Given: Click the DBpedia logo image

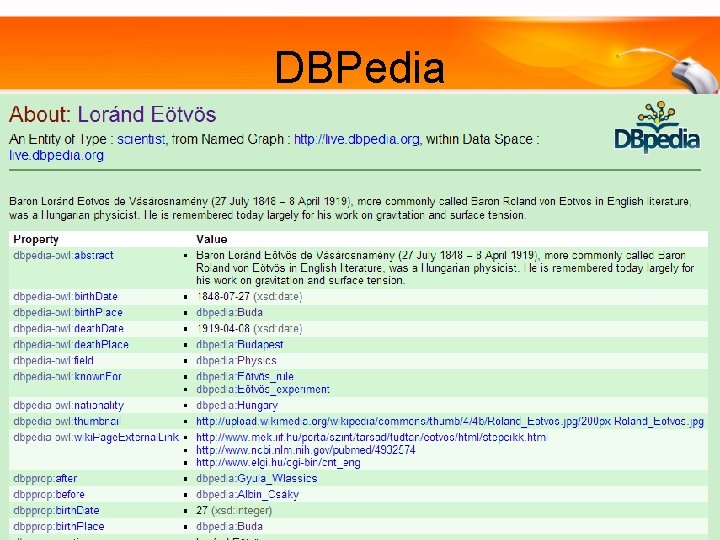Looking at the screenshot, I should [x=657, y=127].
